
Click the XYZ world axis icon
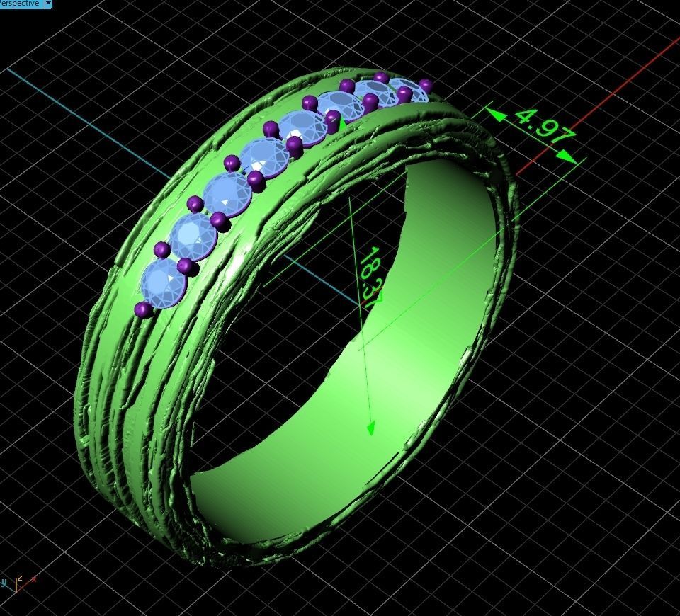pyautogui.click(x=18, y=583)
